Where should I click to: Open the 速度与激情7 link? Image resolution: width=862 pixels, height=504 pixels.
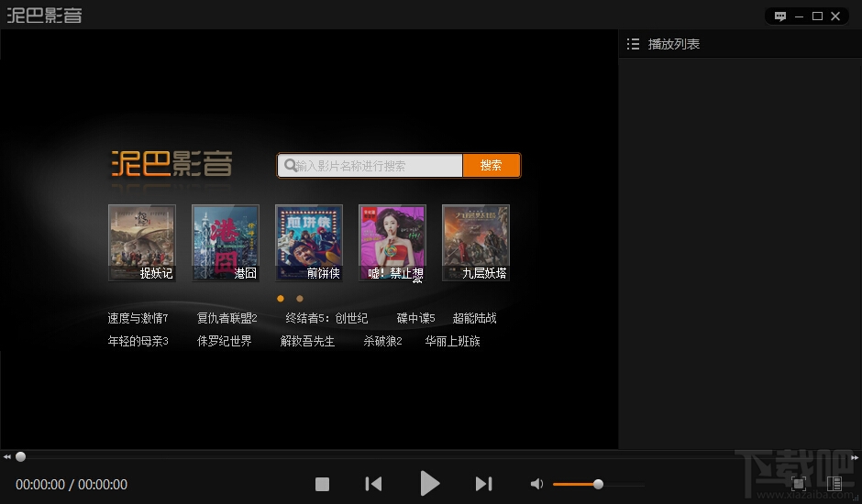[x=138, y=318]
